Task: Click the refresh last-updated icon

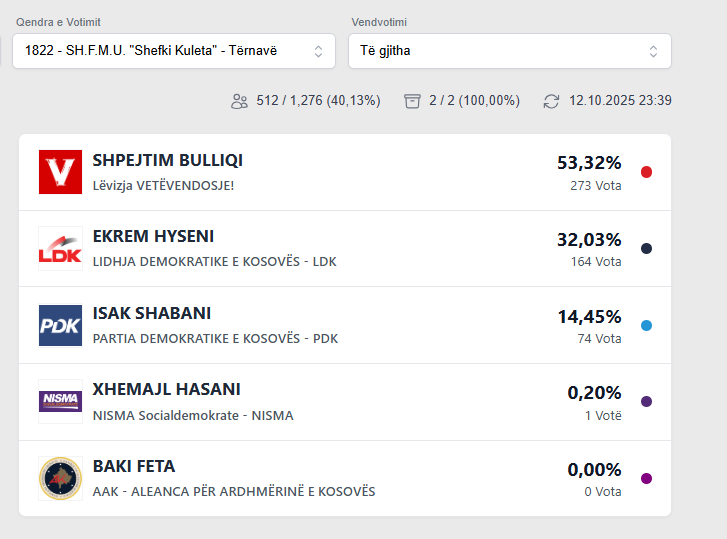Action: tap(551, 101)
